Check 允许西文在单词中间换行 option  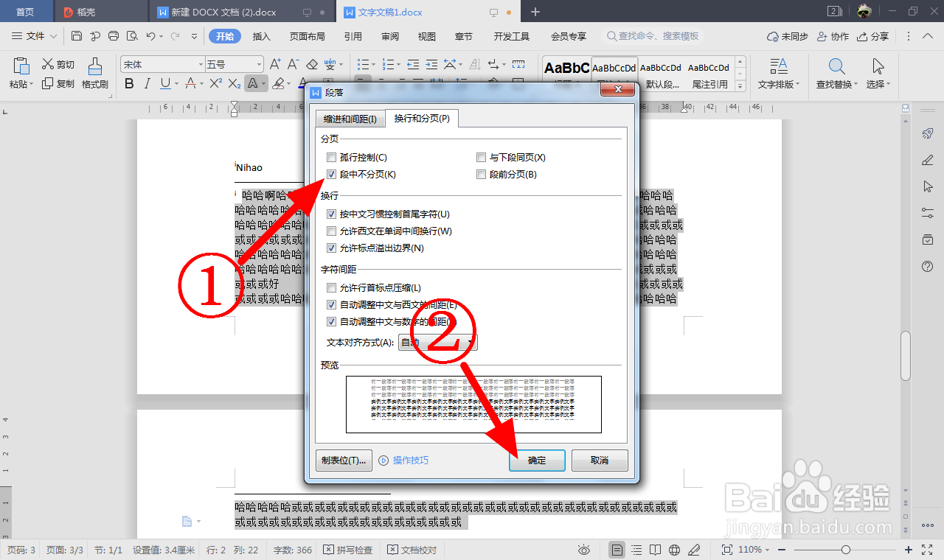[x=331, y=231]
